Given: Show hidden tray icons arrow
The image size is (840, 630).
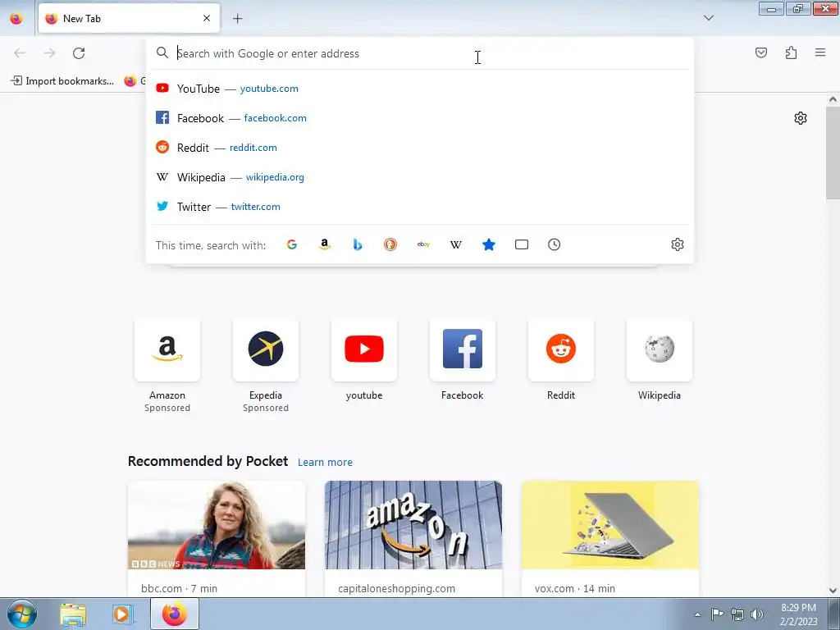Looking at the screenshot, I should (697, 614).
